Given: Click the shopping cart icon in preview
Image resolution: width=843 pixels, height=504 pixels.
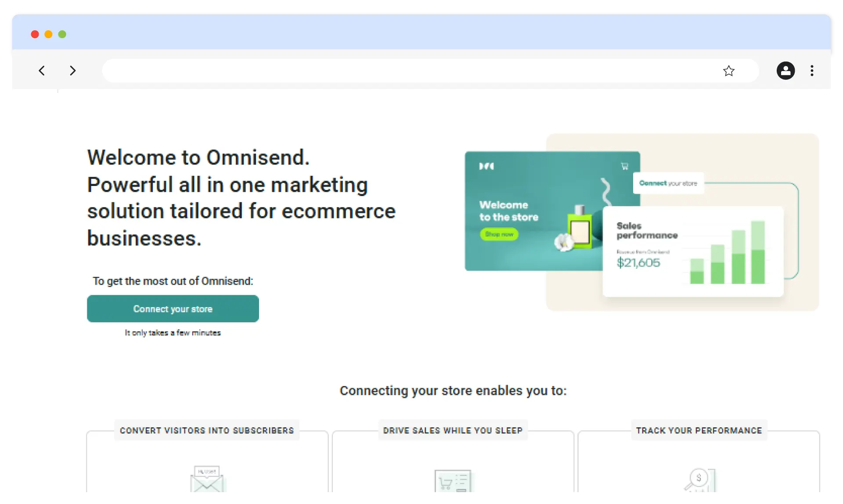Looking at the screenshot, I should tap(624, 166).
